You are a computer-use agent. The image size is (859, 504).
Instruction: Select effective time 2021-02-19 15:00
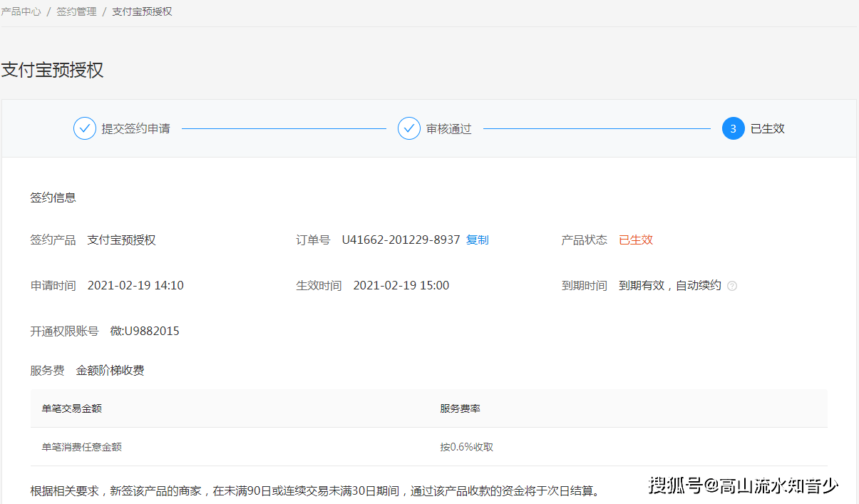click(401, 286)
